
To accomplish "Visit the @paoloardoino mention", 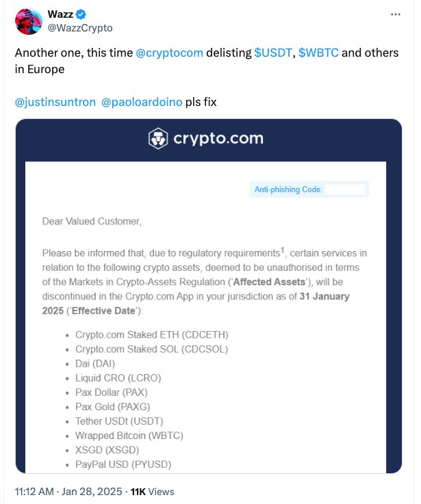I will click(x=142, y=102).
